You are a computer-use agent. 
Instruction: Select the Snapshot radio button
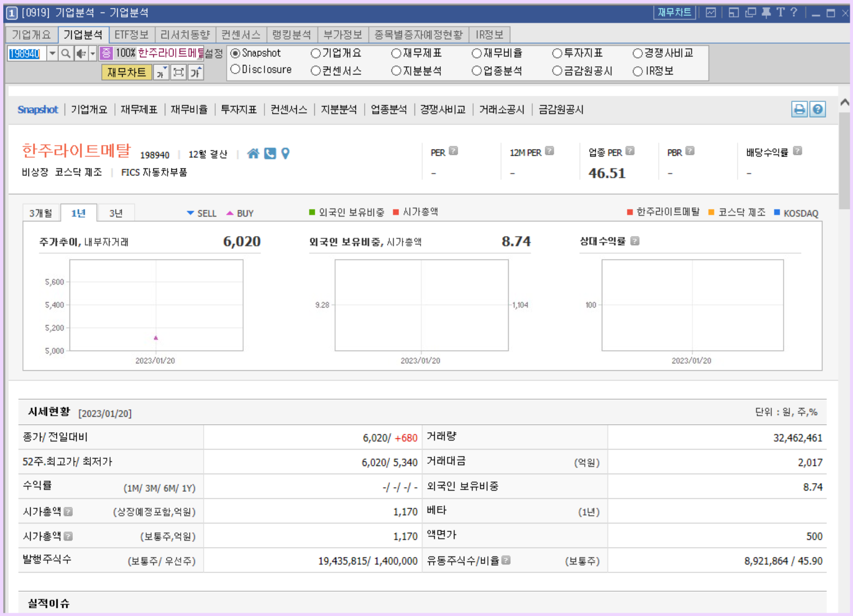tap(235, 53)
